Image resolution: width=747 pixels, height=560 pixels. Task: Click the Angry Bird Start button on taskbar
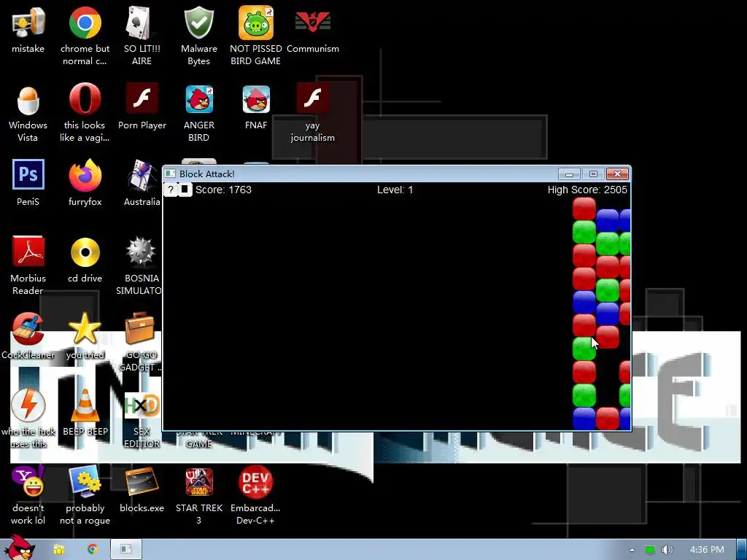20,548
